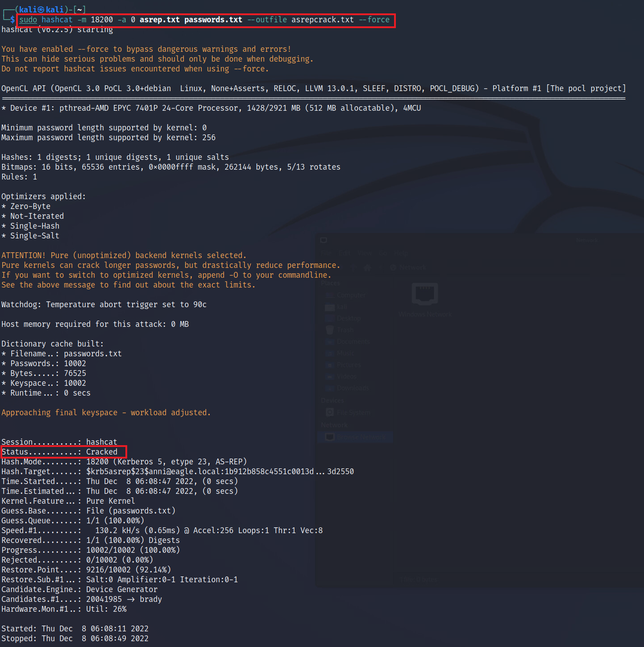This screenshot has width=644, height=647.
Task: Click the home icon in file manager toolbar
Action: tap(367, 268)
